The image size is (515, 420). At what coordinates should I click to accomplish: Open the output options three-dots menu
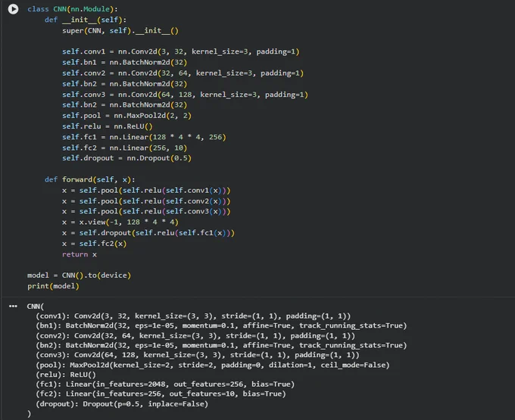[13, 306]
